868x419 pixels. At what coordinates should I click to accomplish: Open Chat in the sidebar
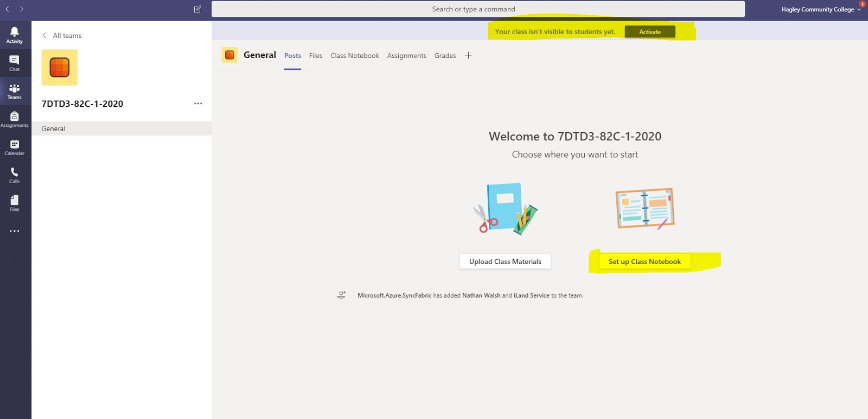coord(15,63)
